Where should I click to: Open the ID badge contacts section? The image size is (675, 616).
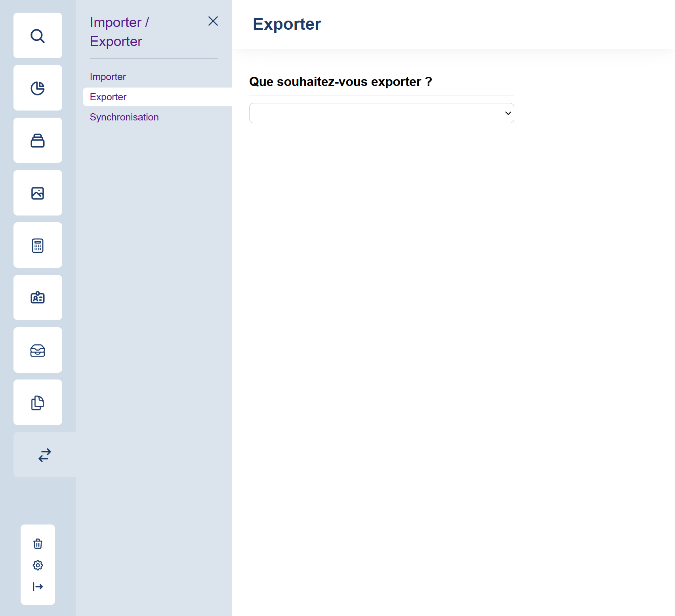[x=38, y=298]
